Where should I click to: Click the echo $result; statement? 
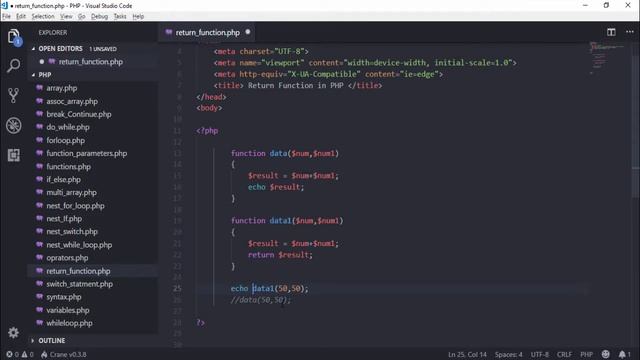coord(276,187)
